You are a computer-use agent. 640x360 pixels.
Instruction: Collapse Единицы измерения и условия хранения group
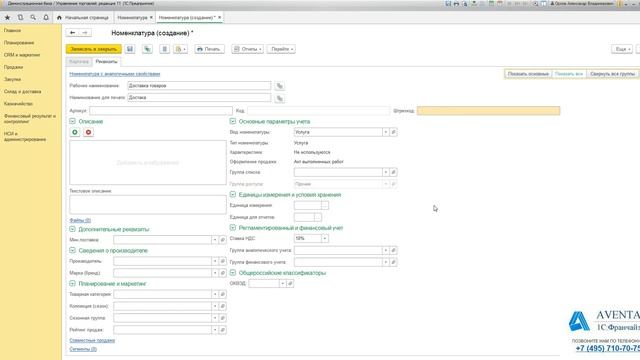(x=233, y=195)
